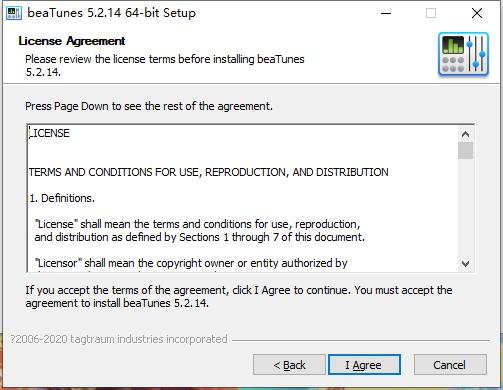The height and width of the screenshot is (390, 503).
Task: Click the license scrollbar down arrow
Action: click(465, 263)
